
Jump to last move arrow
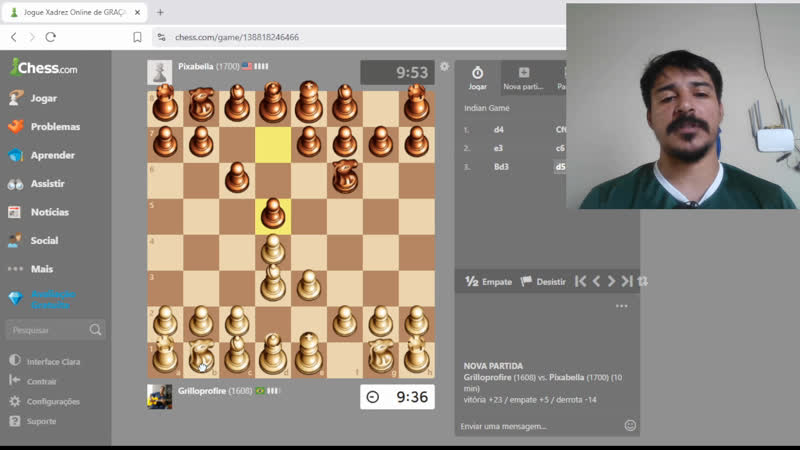pyautogui.click(x=627, y=281)
